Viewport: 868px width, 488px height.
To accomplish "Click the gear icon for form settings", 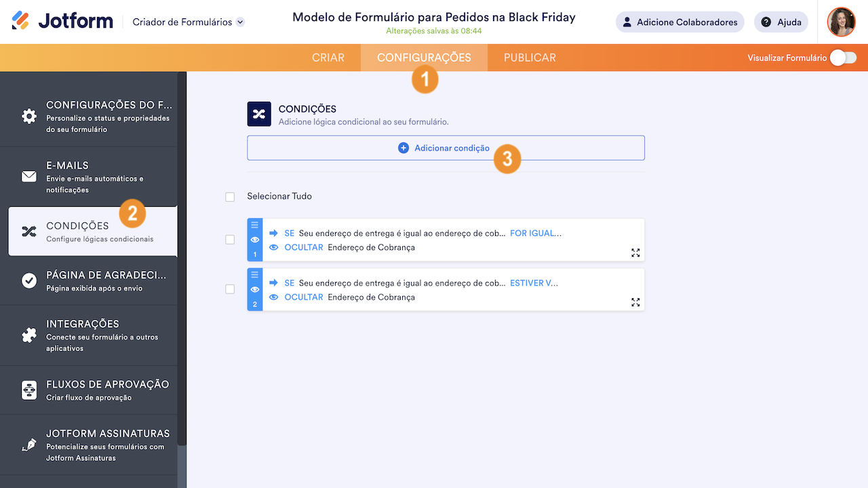I will coord(29,116).
